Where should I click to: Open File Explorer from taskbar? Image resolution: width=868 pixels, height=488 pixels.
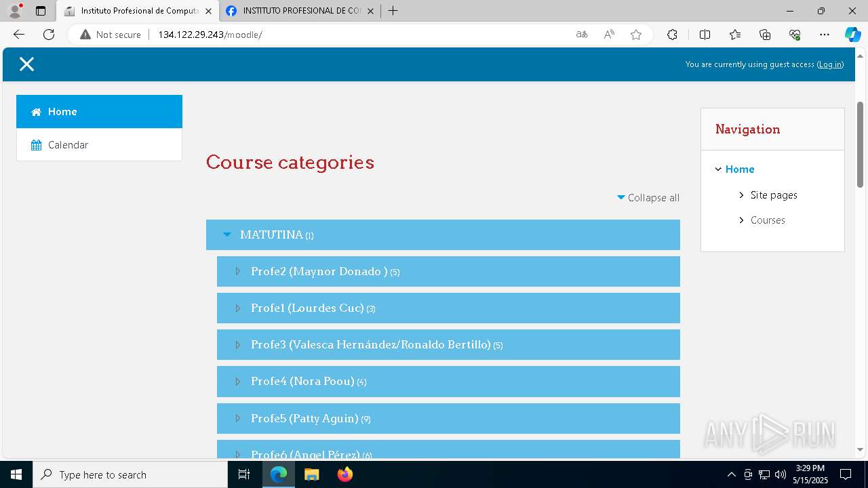click(x=311, y=474)
